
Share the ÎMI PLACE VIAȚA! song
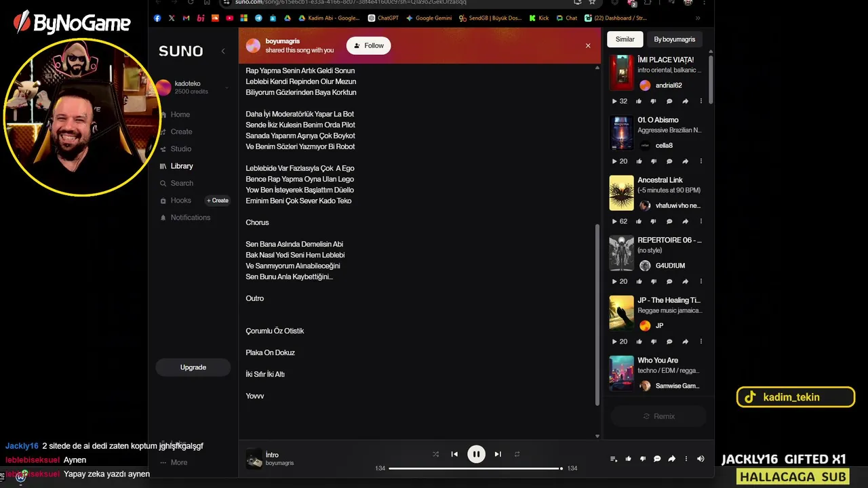tap(685, 101)
